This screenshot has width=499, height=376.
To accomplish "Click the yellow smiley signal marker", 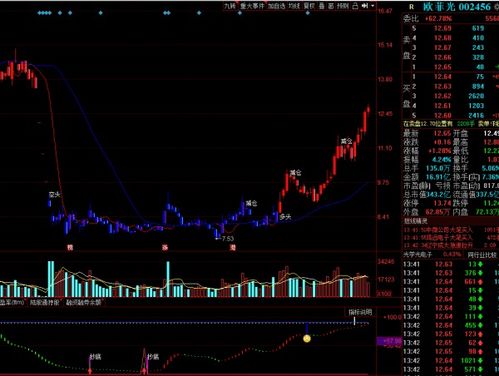I will click(x=307, y=339).
